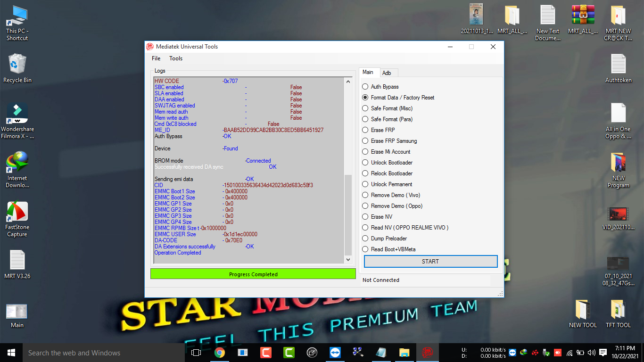Viewport: 644px width, 362px height.
Task: Select the Remove Demo ( Vivo) option
Action: [391, 195]
